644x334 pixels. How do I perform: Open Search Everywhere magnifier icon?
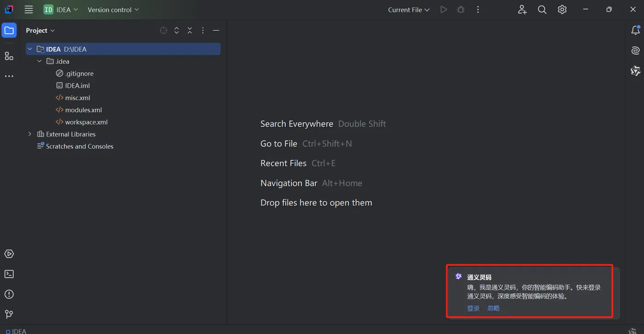(x=542, y=10)
